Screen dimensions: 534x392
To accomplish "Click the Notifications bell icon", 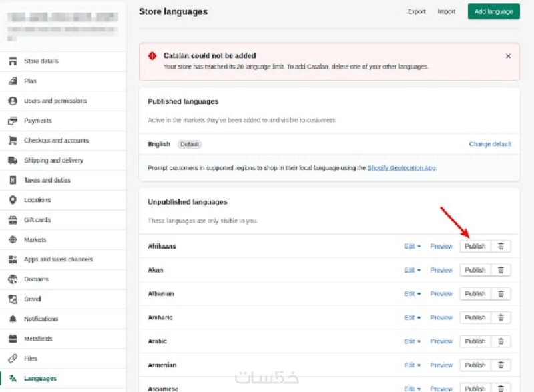I will tap(12, 319).
